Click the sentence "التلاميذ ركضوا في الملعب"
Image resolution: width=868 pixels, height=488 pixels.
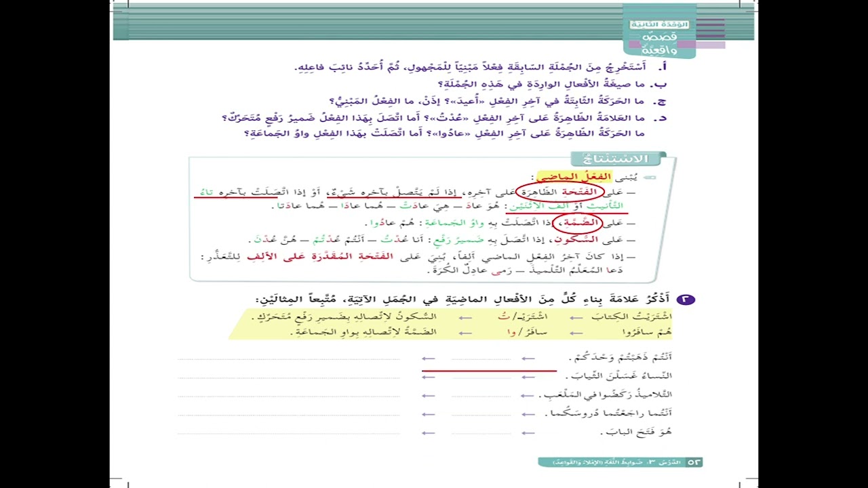pos(605,394)
